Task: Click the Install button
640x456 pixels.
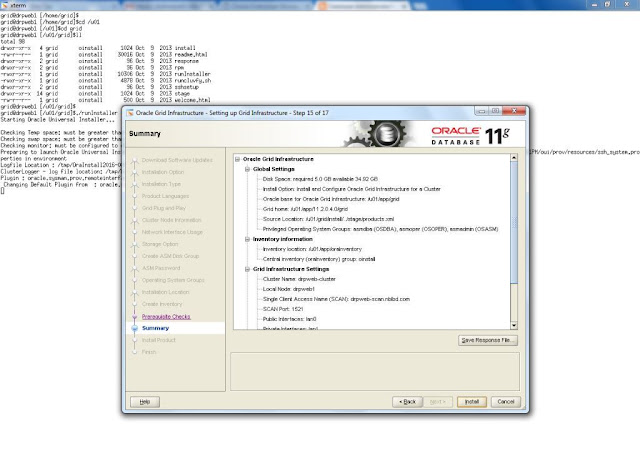Action: pyautogui.click(x=471, y=402)
